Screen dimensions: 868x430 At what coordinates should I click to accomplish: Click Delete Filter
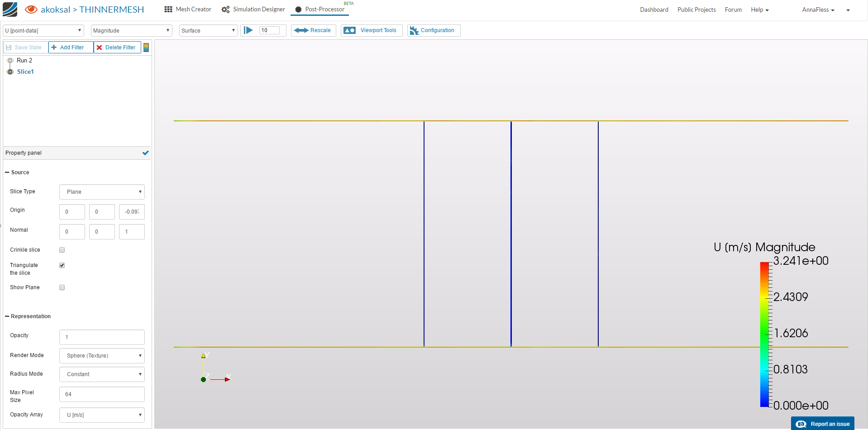pyautogui.click(x=117, y=47)
